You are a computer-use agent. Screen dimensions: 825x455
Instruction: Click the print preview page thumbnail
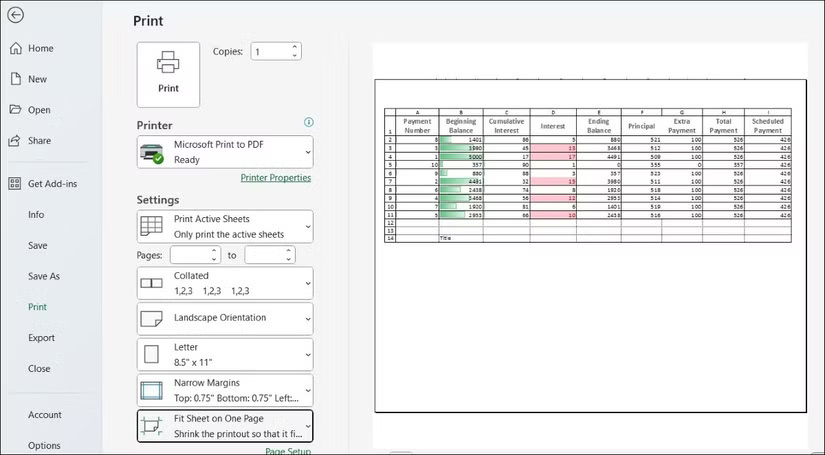point(590,246)
